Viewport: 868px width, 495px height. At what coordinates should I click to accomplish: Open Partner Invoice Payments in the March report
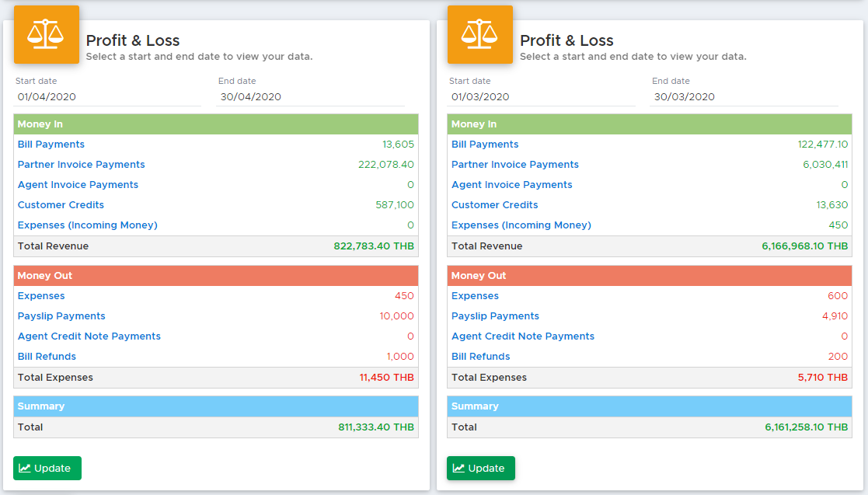click(x=515, y=165)
